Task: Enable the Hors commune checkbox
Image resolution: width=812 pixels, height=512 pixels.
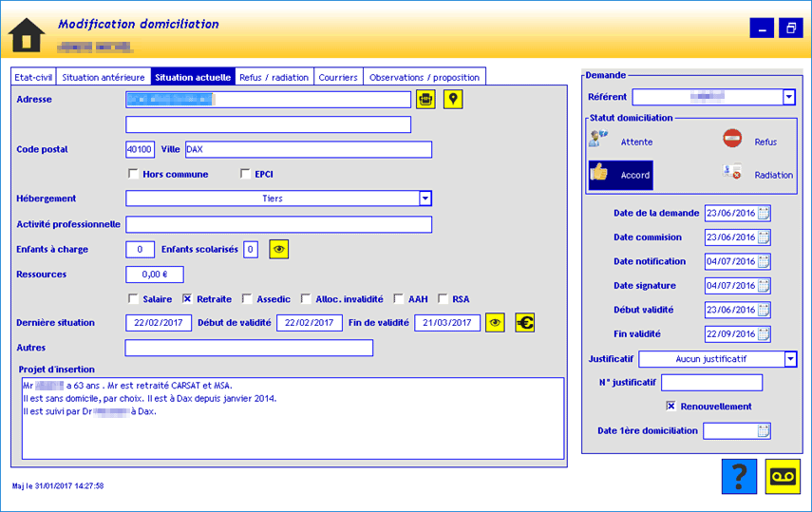Action: click(133, 174)
